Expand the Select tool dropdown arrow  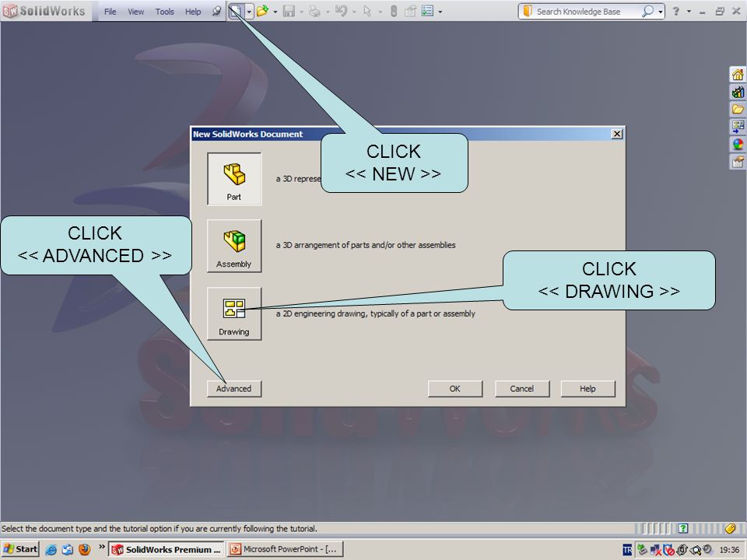[381, 12]
